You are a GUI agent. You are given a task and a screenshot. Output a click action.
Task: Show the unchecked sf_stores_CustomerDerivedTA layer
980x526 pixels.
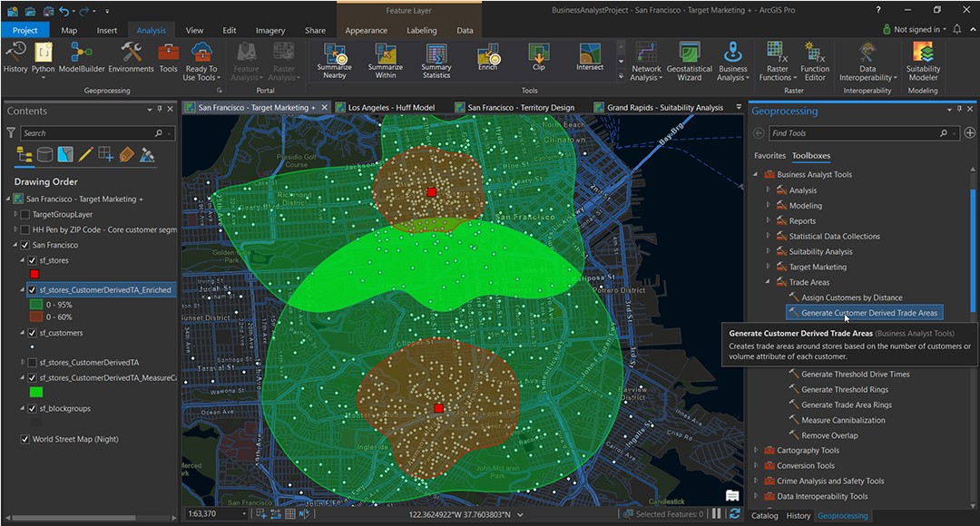tap(32, 363)
